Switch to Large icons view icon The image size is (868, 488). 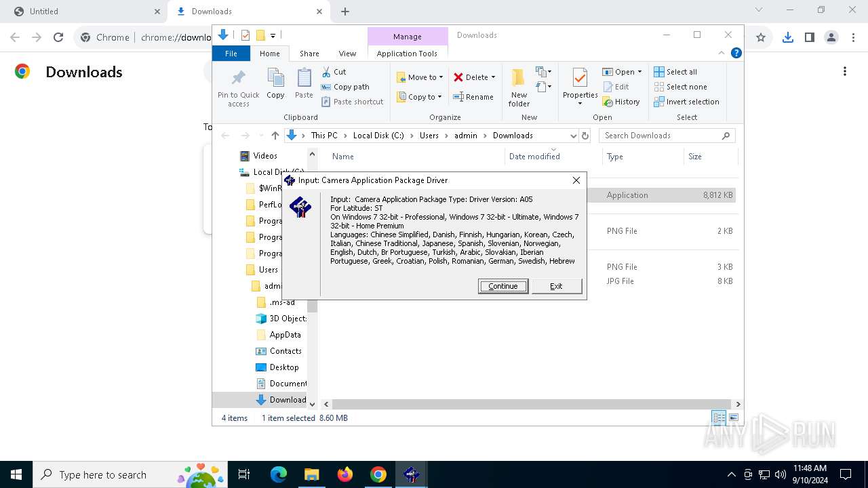(733, 418)
